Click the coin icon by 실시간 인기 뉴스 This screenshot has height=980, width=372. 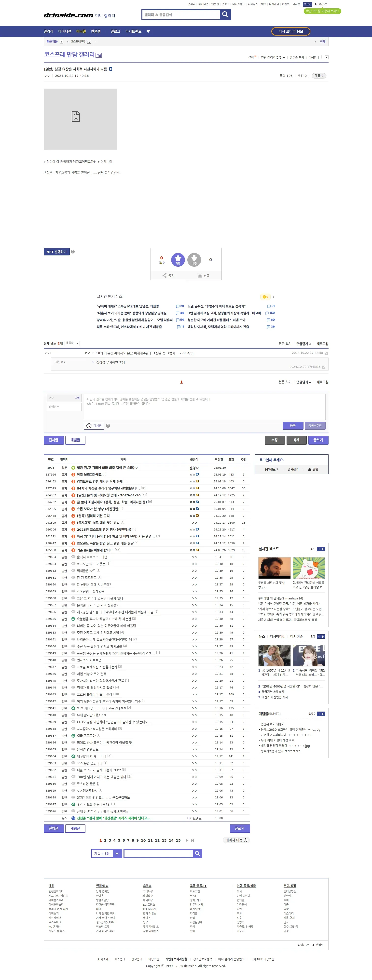[265, 297]
